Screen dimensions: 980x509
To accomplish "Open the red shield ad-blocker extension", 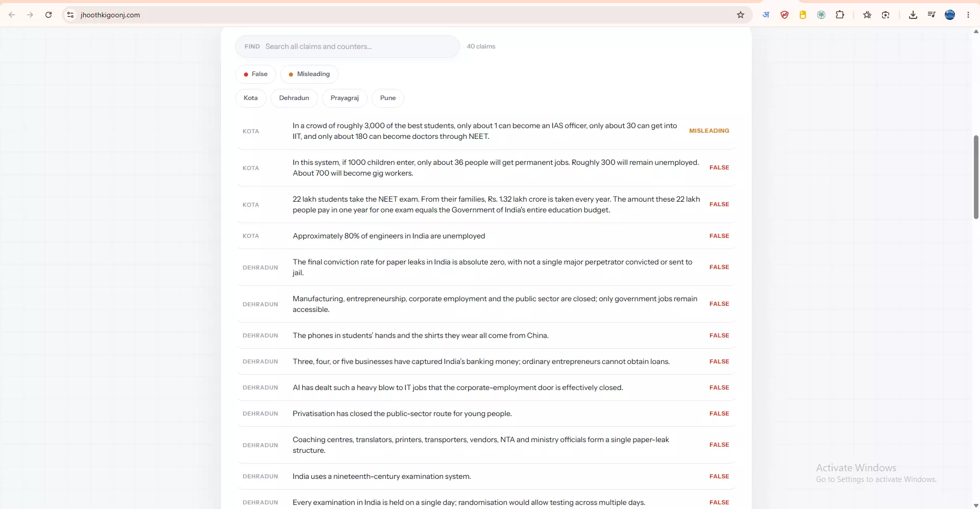I will pyautogui.click(x=785, y=15).
